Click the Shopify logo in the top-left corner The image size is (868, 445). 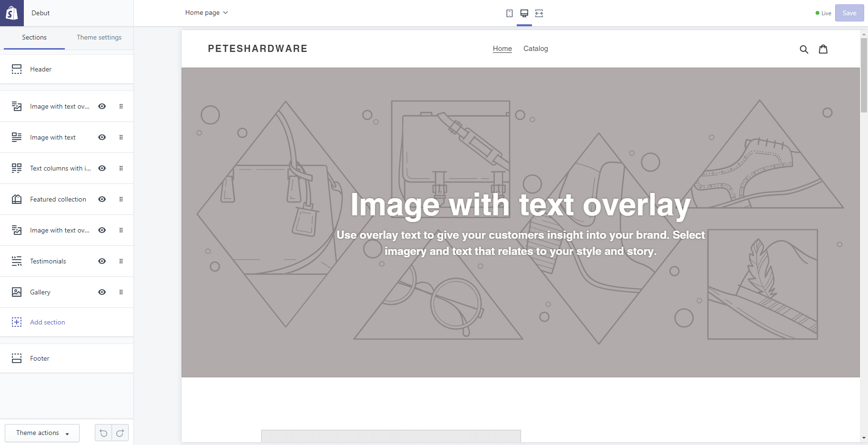click(12, 12)
